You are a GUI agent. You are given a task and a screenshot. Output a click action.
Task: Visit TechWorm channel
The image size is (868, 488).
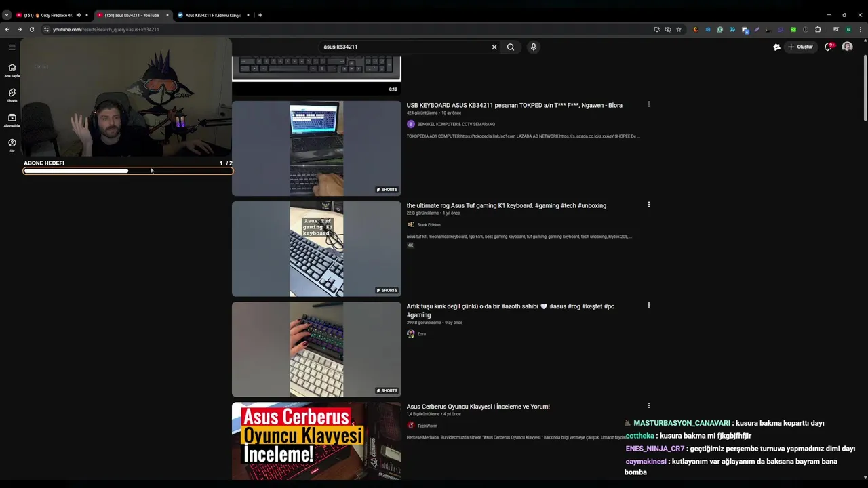(x=427, y=426)
